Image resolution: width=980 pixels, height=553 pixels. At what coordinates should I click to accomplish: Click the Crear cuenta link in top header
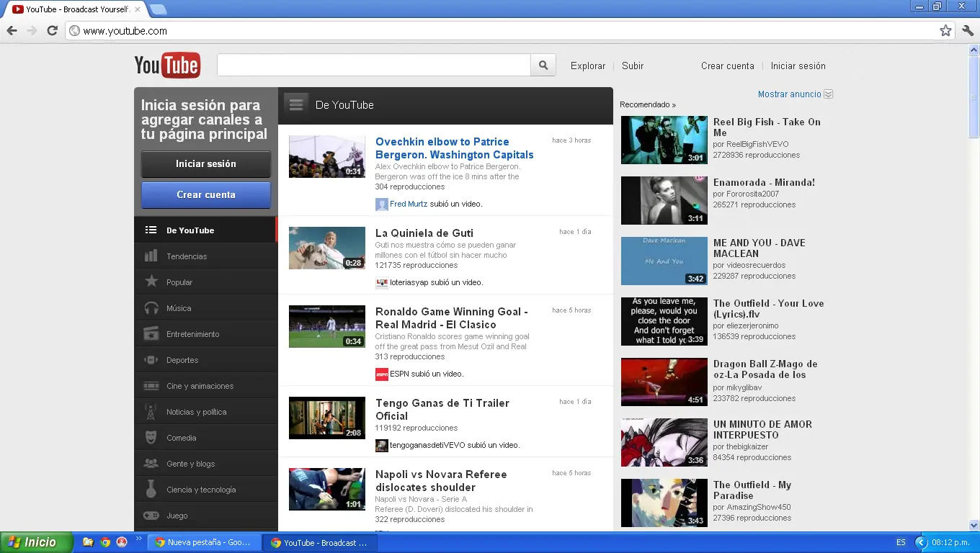point(728,66)
